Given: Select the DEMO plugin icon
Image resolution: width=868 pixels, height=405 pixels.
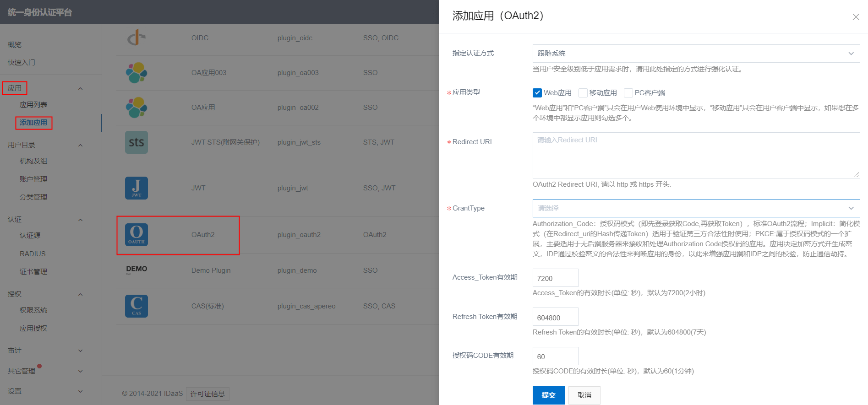Looking at the screenshot, I should pos(136,270).
